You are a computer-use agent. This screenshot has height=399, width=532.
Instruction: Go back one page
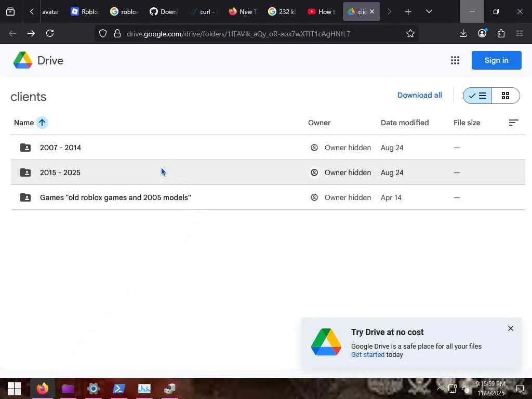(x=12, y=33)
